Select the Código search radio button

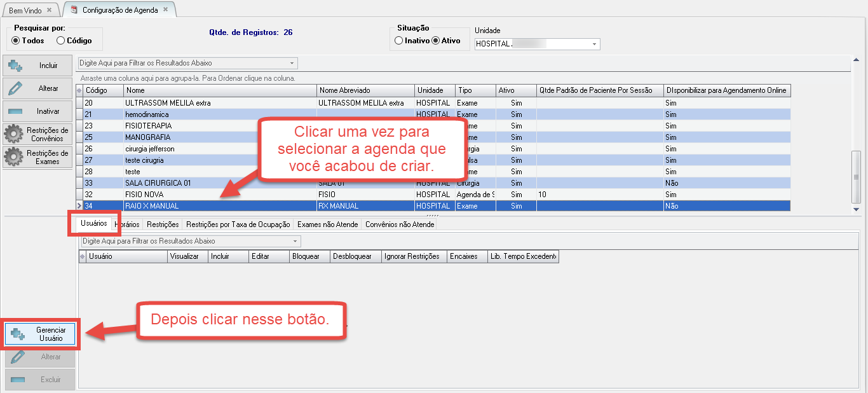click(61, 41)
